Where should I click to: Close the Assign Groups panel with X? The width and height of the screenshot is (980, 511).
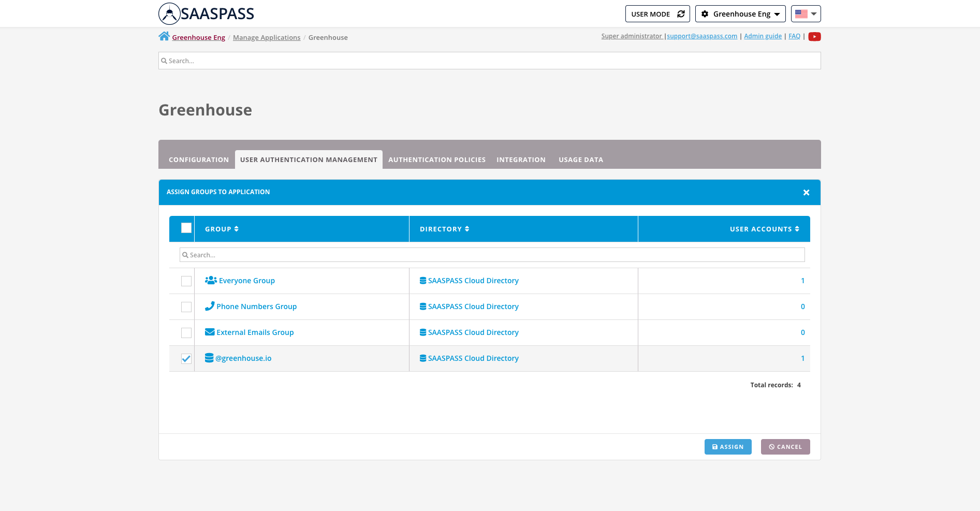tap(806, 193)
